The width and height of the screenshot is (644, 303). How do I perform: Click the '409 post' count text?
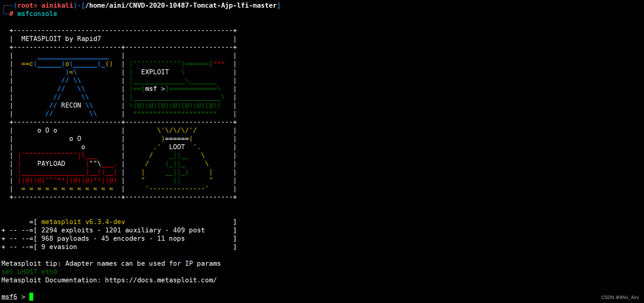tap(189, 230)
